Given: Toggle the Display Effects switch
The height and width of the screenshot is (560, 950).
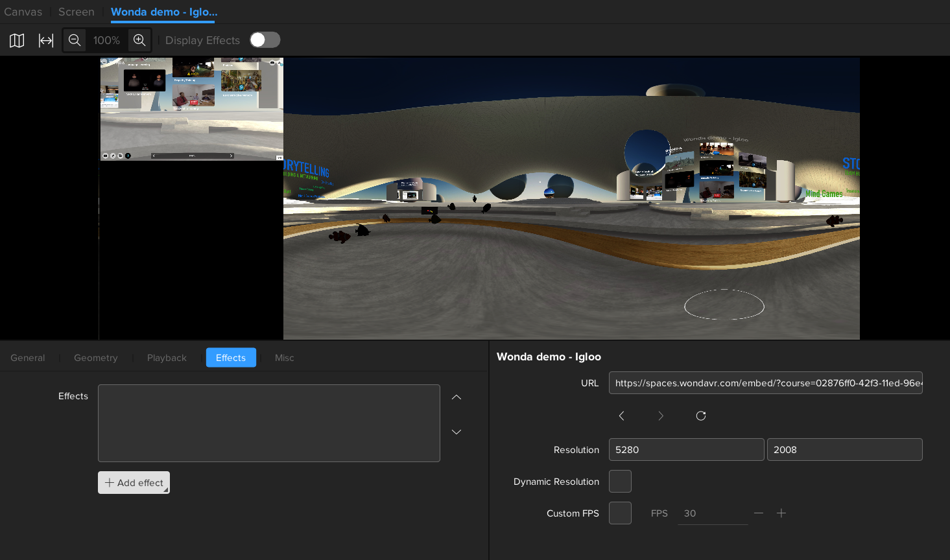Looking at the screenshot, I should 265,40.
